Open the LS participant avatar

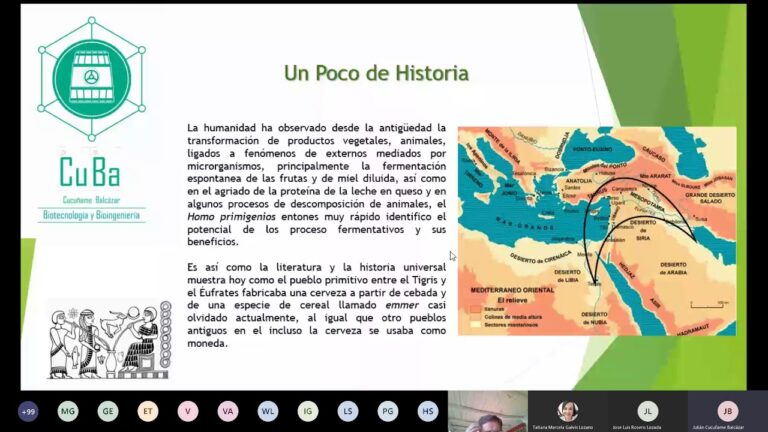[x=348, y=411]
